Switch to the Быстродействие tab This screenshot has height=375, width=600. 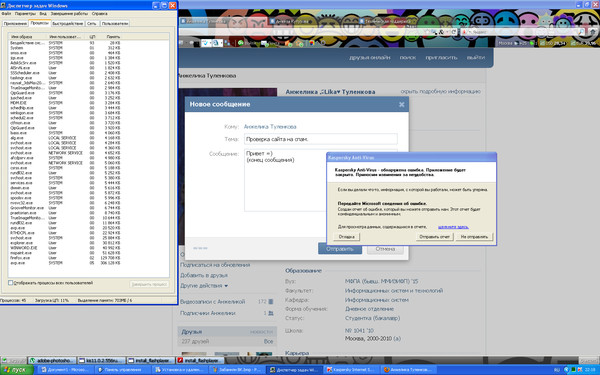68,23
